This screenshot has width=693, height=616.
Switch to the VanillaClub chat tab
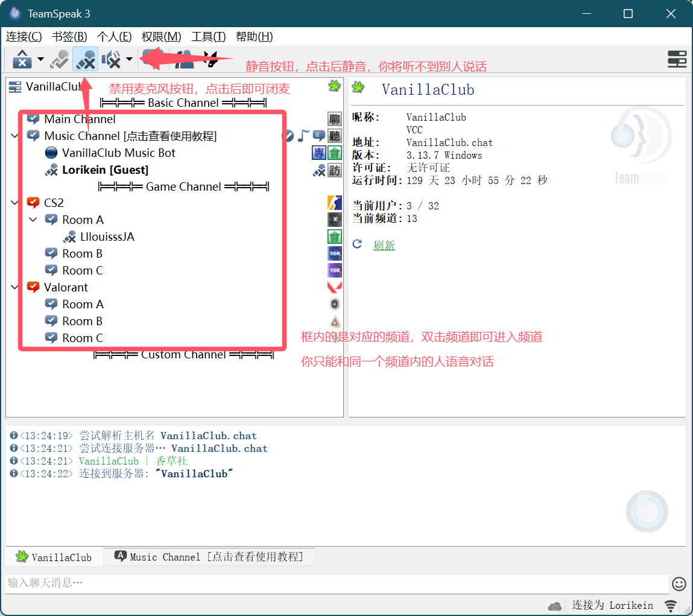[54, 557]
